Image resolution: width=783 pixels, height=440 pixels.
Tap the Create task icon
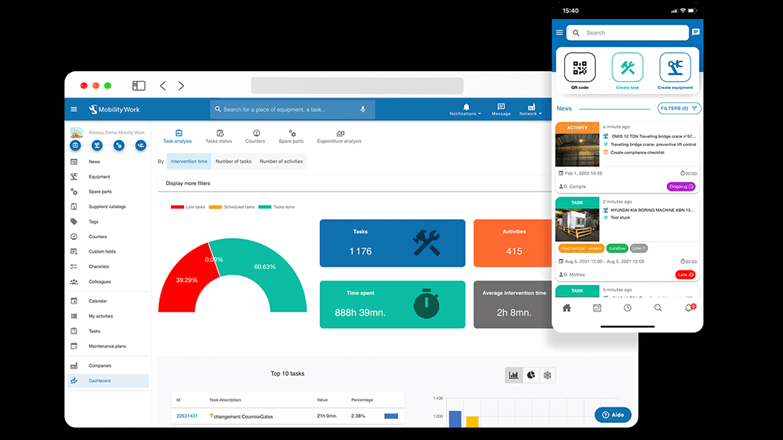pos(628,68)
